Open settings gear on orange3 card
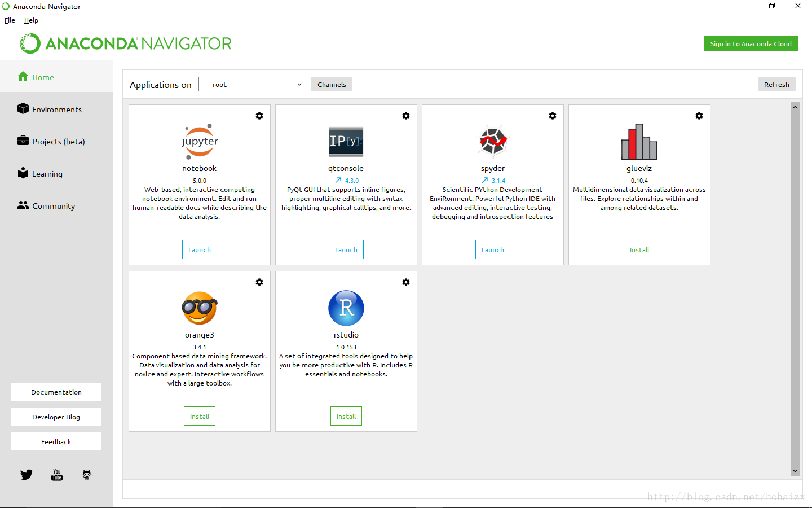The height and width of the screenshot is (508, 812). [259, 282]
